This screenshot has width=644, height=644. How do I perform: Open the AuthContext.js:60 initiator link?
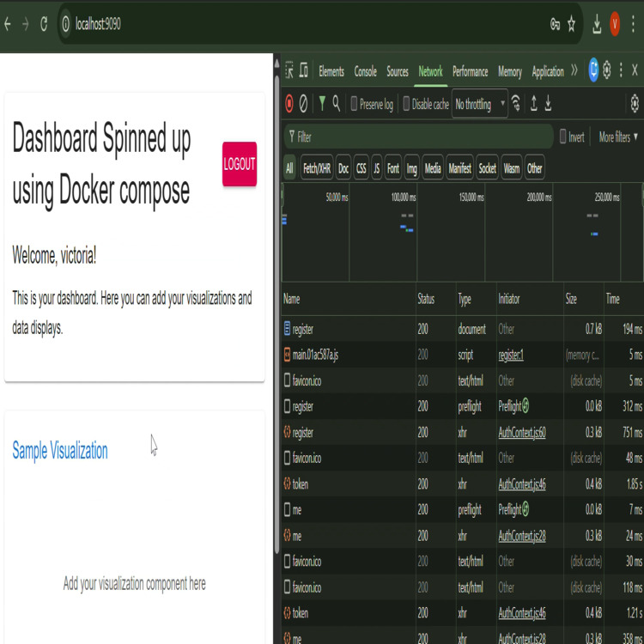[522, 433]
